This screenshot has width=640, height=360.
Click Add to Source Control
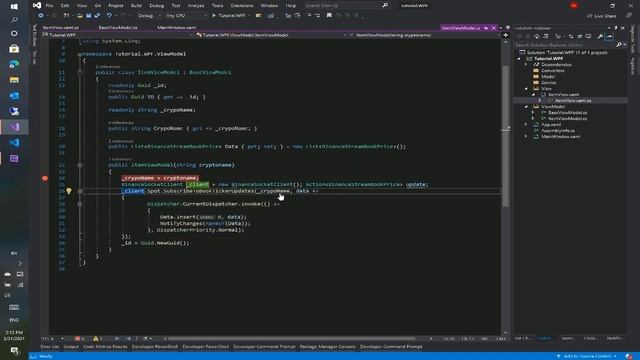(587, 356)
